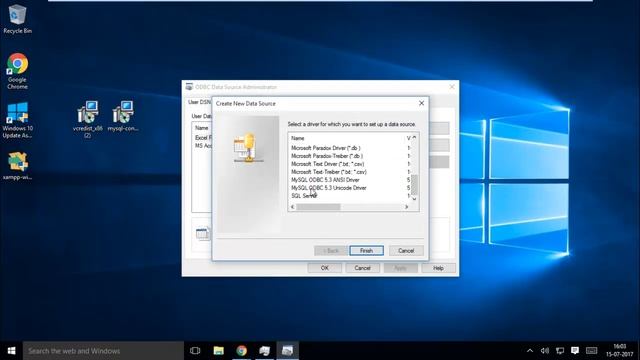Close the Create New Data Source dialog
The height and width of the screenshot is (360, 640).
coord(421,103)
